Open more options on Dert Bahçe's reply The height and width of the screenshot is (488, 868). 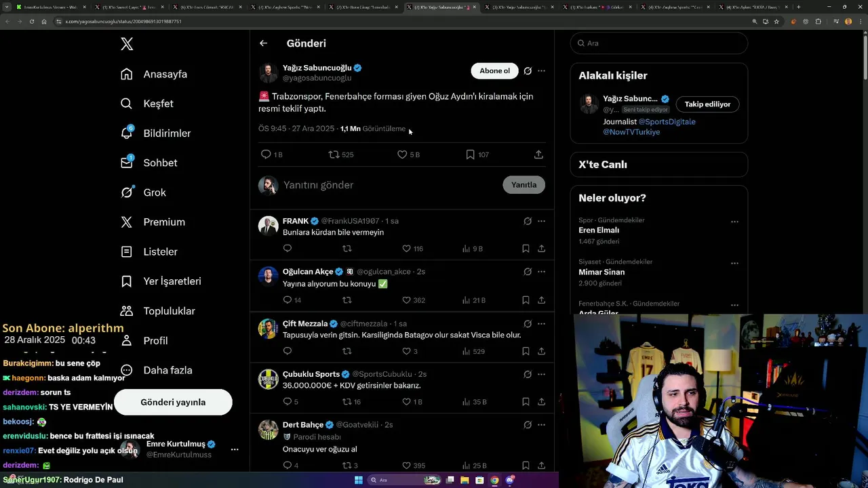tap(541, 425)
